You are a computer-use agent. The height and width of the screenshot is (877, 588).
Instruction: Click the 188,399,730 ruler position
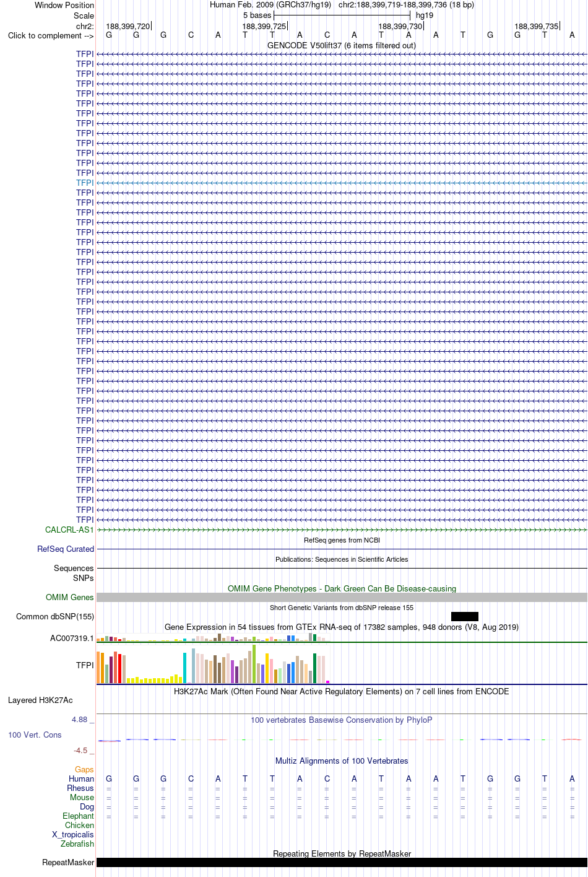400,26
